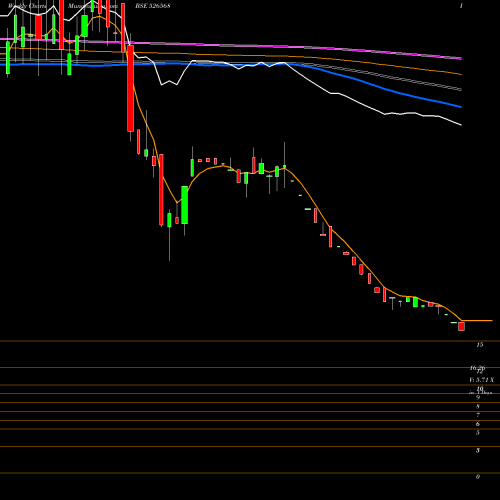Click the last red candlestick at chart end
This screenshot has height=500, width=500.
pyautogui.click(x=461, y=326)
